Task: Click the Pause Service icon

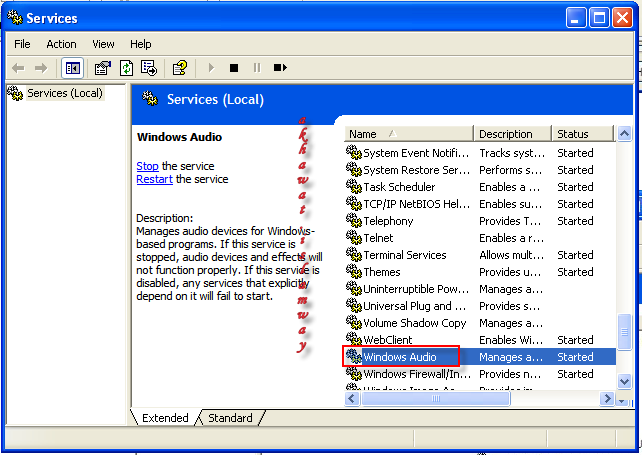Action: tap(257, 68)
